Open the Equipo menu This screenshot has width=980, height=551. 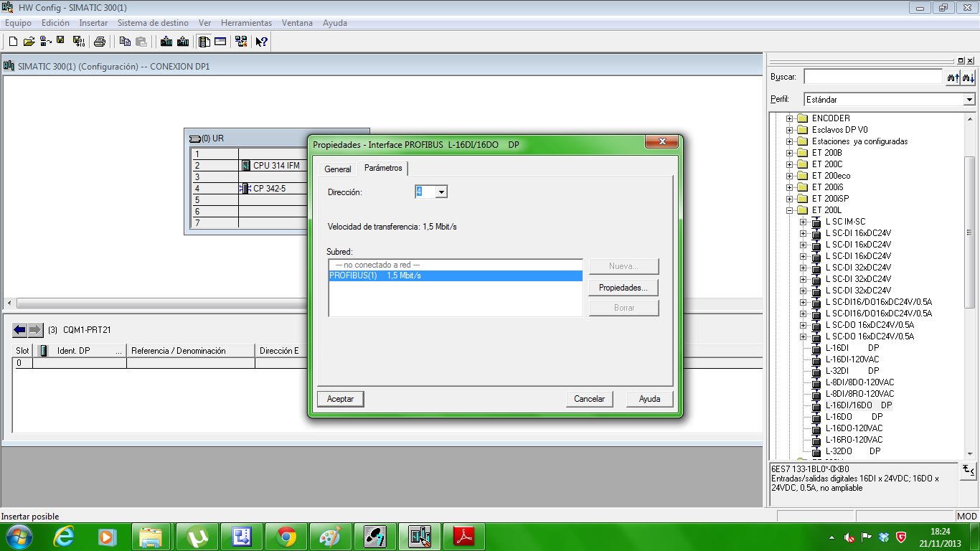[x=18, y=23]
